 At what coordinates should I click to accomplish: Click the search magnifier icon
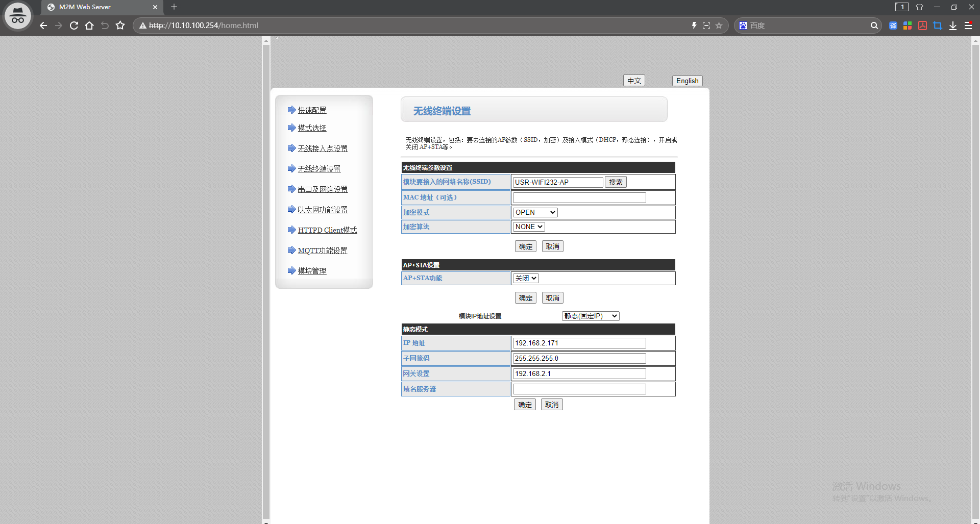874,26
